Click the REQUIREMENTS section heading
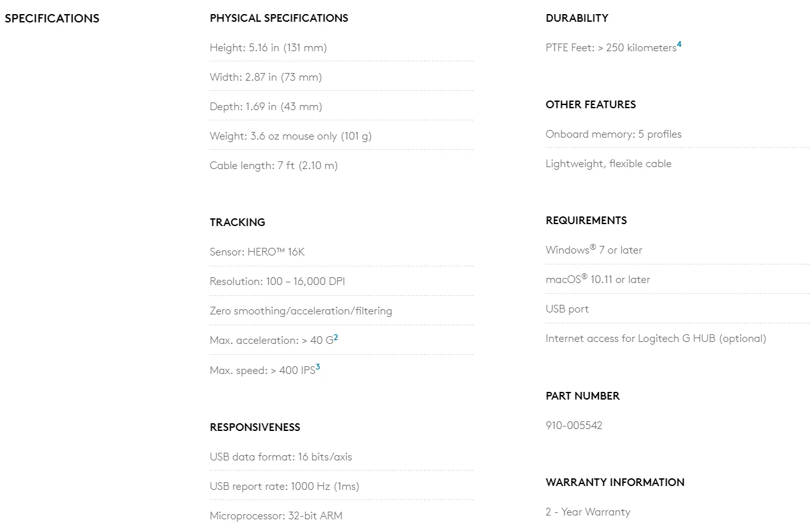812x527 pixels. click(x=586, y=220)
